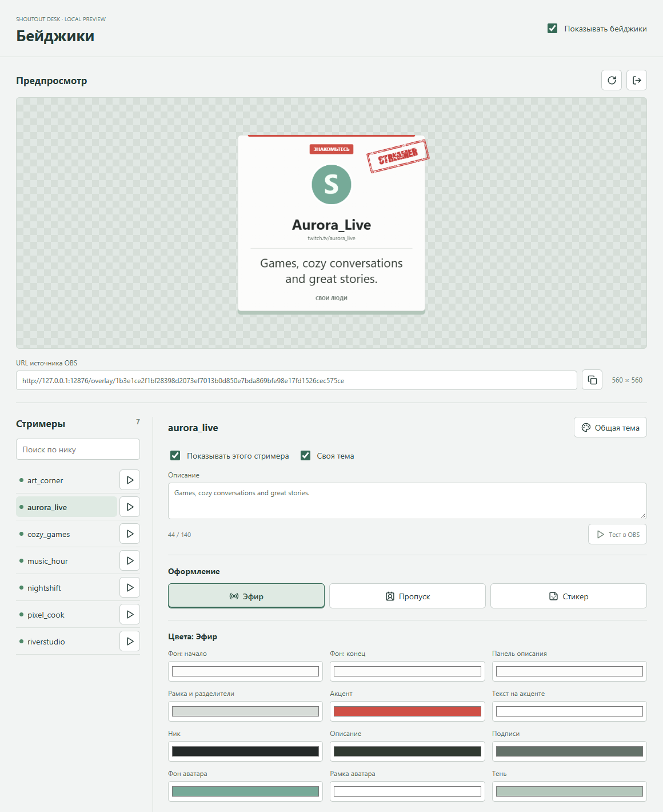
Task: Play shoutout for pixel_cook
Action: pyautogui.click(x=130, y=615)
